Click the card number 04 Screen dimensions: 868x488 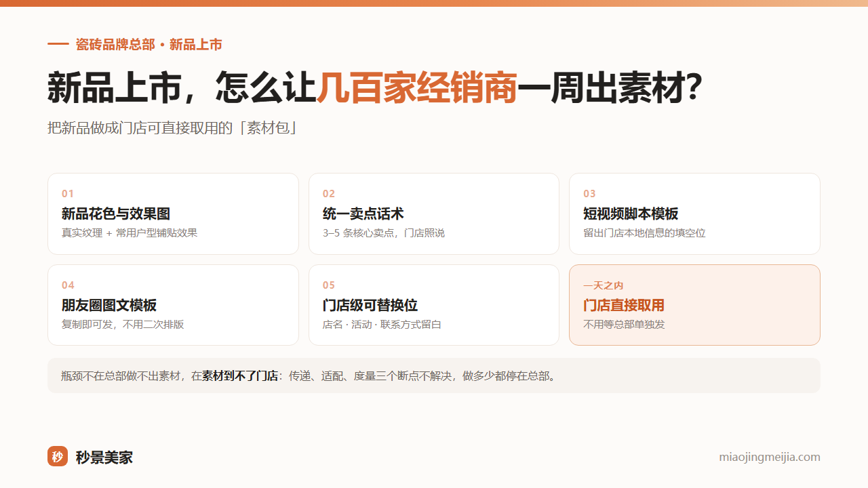tap(68, 285)
